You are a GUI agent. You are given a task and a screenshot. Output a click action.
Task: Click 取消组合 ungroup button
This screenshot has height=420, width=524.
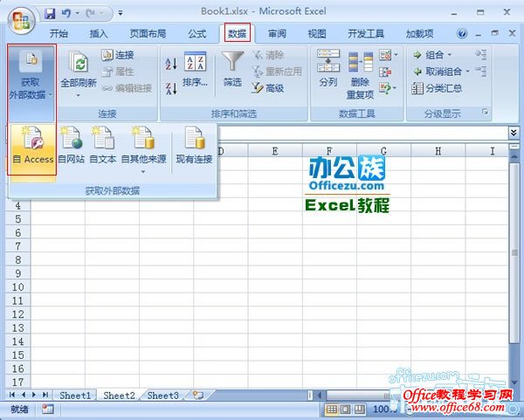438,72
